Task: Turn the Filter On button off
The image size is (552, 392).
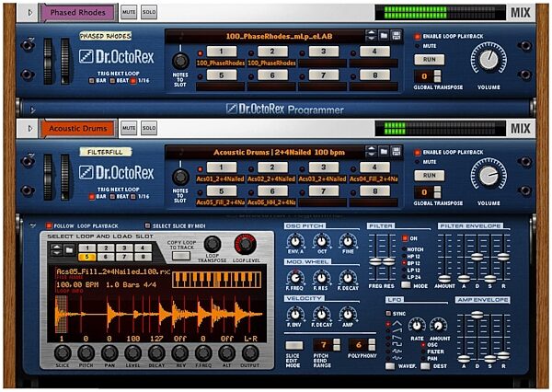Action: 405,238
